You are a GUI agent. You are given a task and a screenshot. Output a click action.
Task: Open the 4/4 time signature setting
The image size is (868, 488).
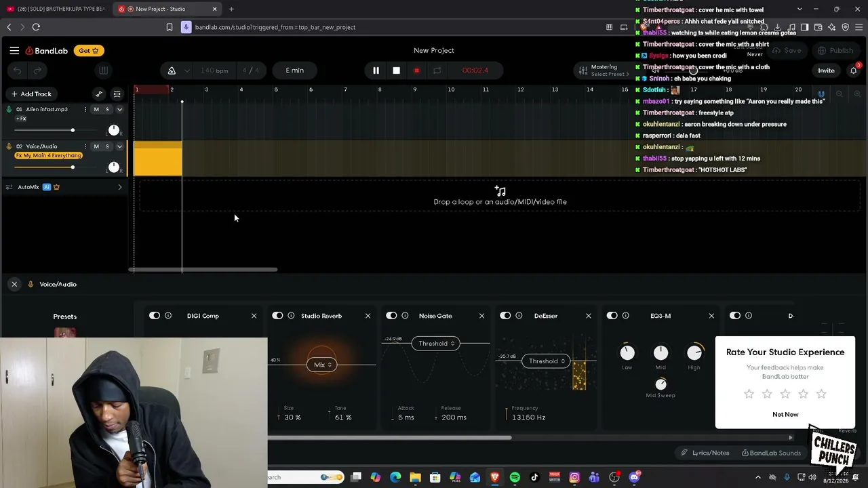pyautogui.click(x=251, y=70)
